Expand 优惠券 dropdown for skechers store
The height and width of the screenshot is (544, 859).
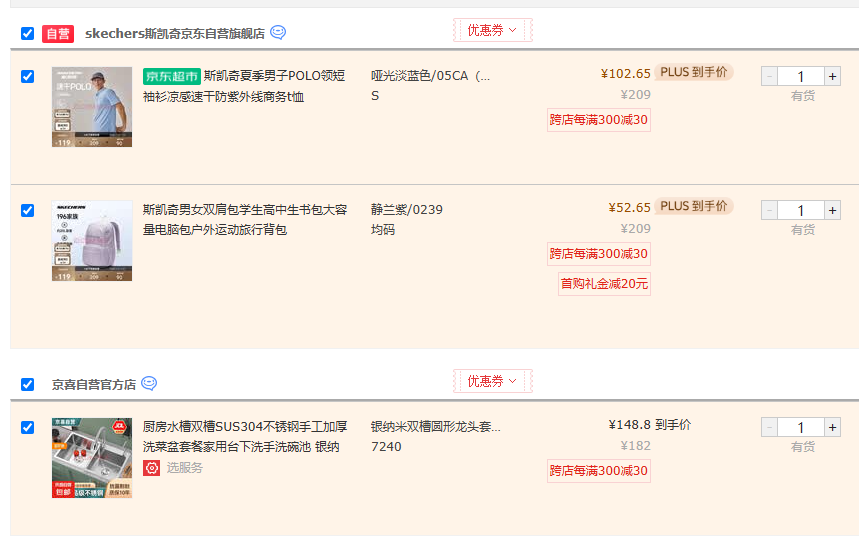[493, 30]
